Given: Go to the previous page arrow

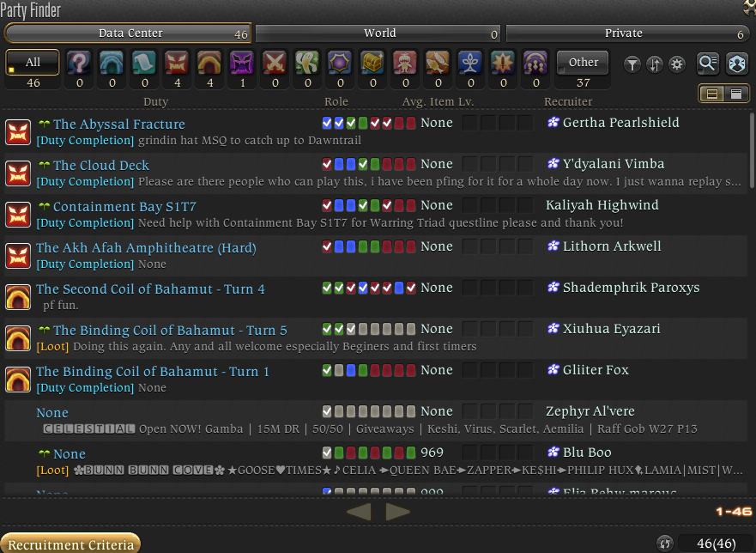Looking at the screenshot, I should 360,512.
